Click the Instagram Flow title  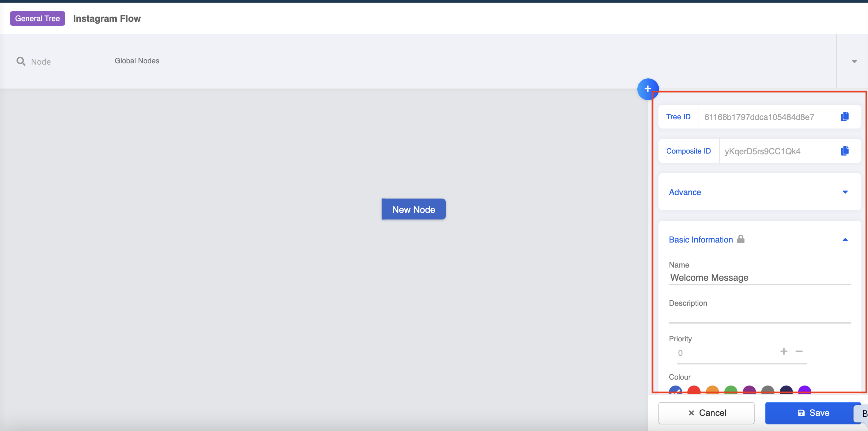(107, 18)
